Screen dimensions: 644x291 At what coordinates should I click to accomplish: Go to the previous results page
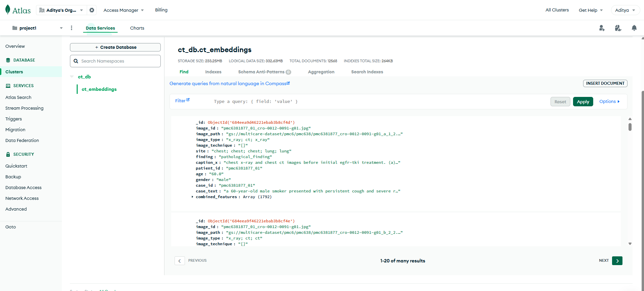pos(180,261)
